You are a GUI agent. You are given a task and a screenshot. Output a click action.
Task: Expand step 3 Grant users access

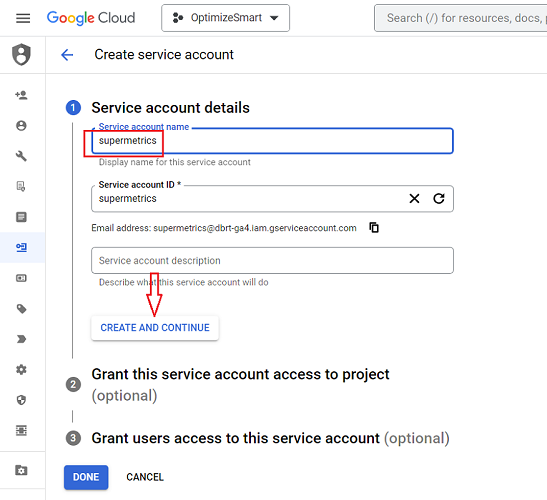click(257, 438)
